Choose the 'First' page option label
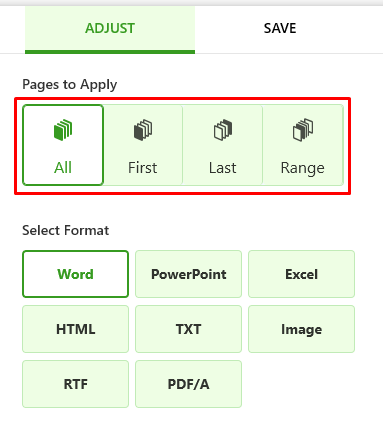The width and height of the screenshot is (383, 425). point(143,168)
